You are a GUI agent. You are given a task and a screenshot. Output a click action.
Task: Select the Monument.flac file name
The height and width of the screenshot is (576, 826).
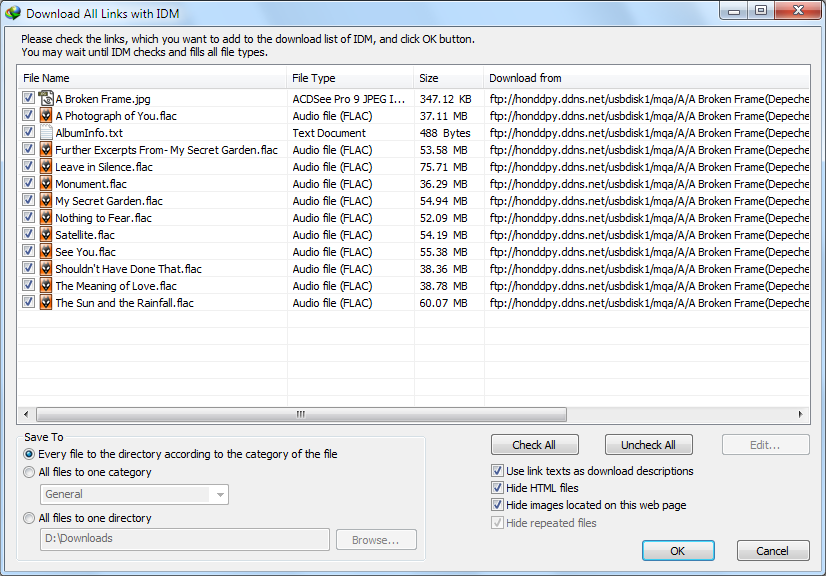point(91,184)
